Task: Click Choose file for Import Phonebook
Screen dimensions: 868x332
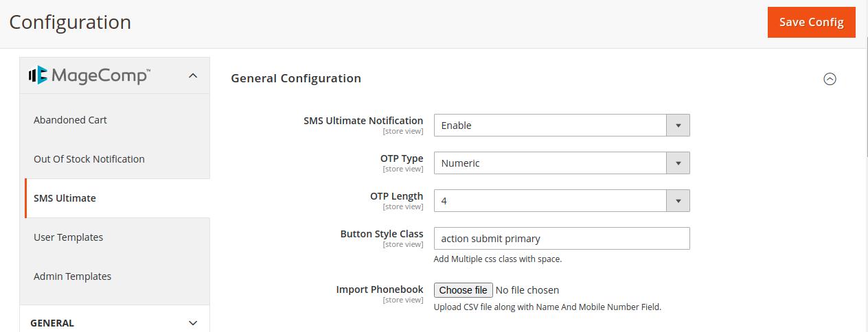Action: tap(464, 290)
